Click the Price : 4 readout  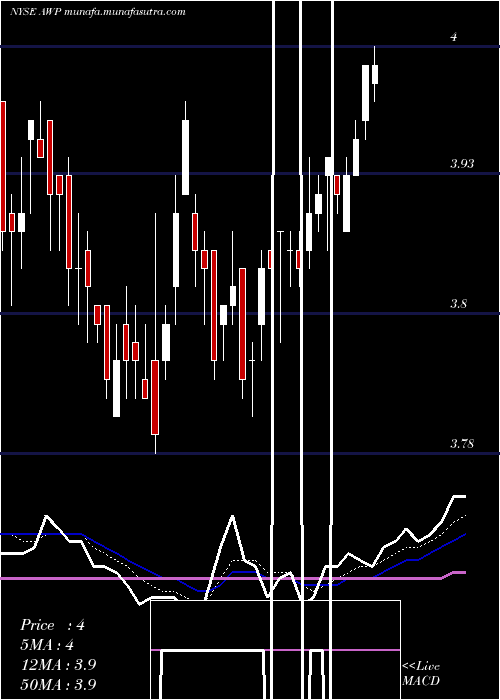(52, 625)
